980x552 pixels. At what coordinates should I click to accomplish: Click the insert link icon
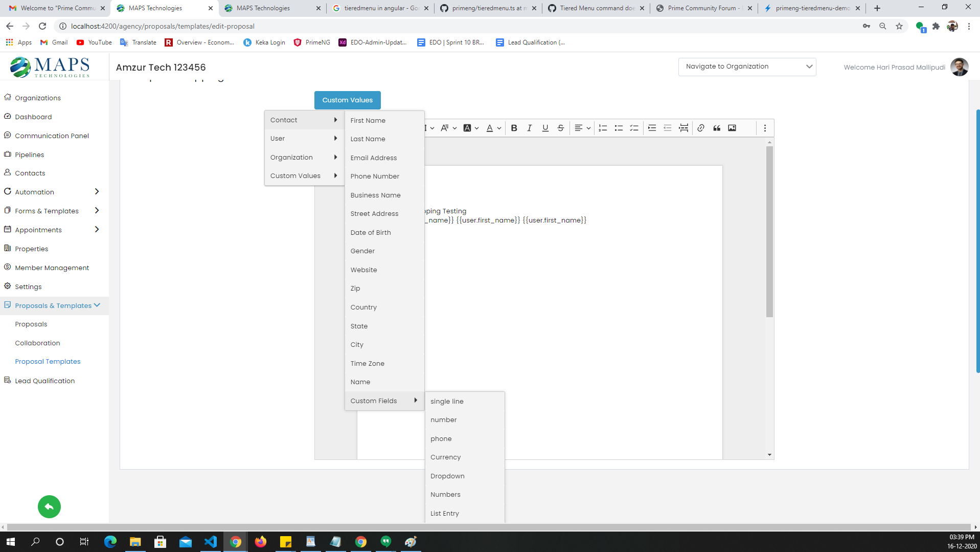click(700, 128)
